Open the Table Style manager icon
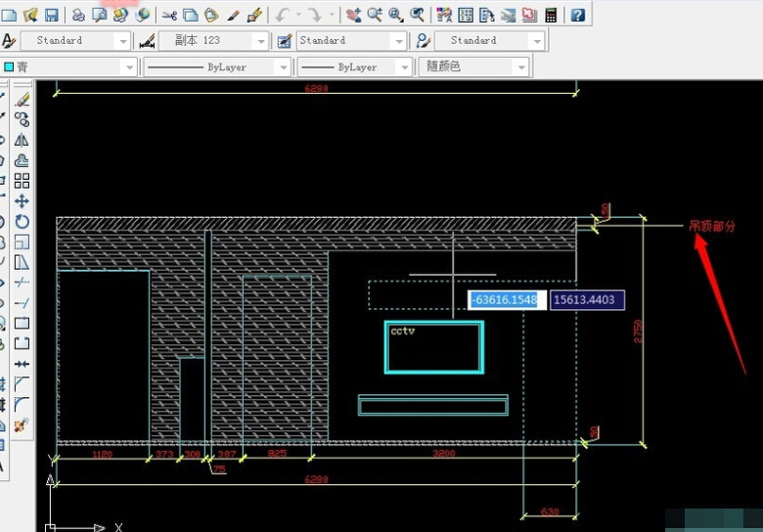 (x=285, y=41)
